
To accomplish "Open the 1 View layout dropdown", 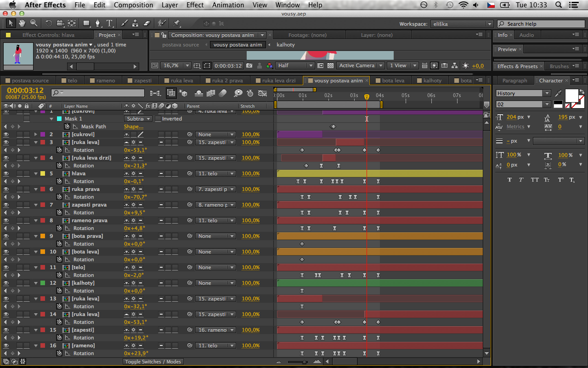I will (x=403, y=66).
